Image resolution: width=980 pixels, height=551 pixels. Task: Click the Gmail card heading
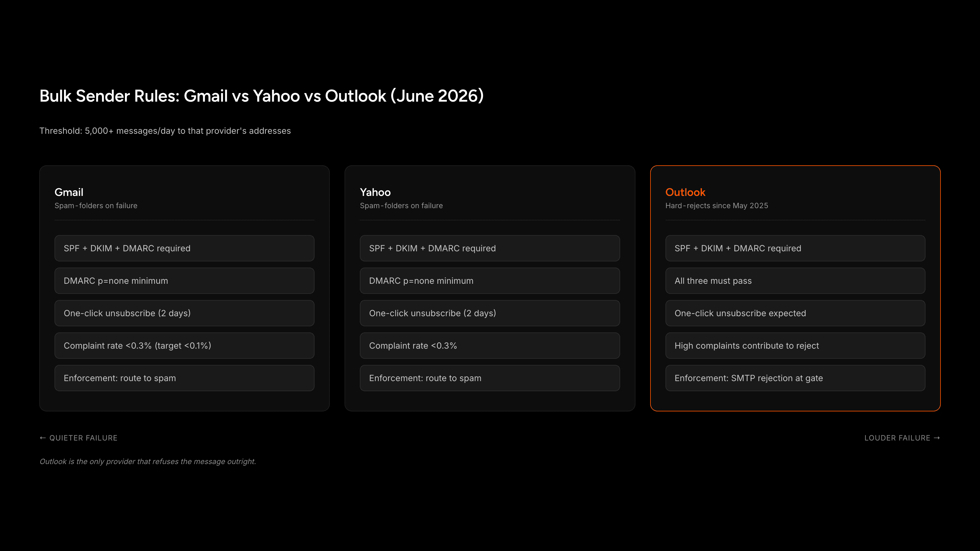(x=69, y=193)
